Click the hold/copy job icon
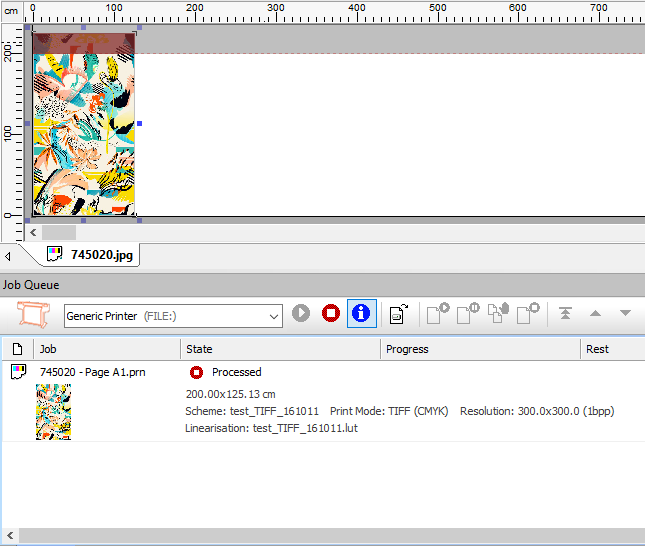 coord(498,314)
